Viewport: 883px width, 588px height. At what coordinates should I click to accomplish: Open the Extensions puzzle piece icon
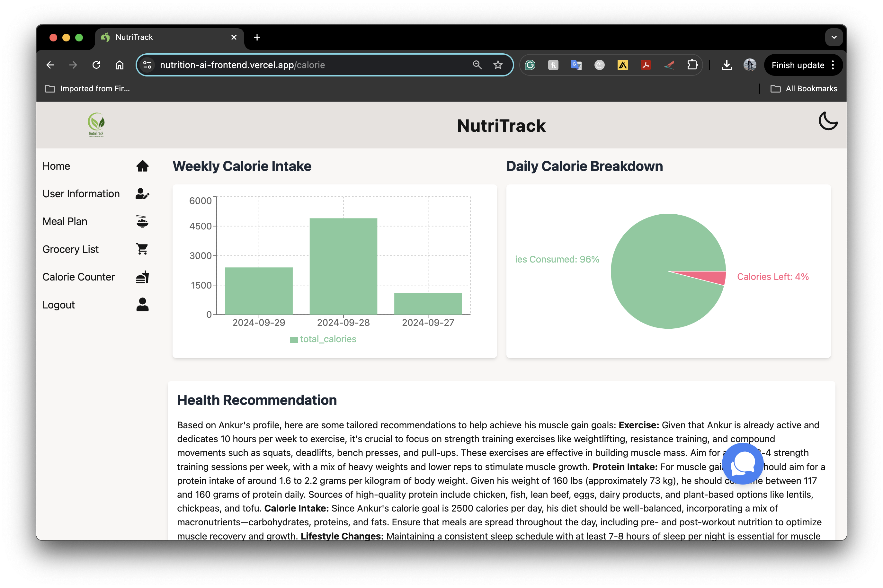coord(692,65)
